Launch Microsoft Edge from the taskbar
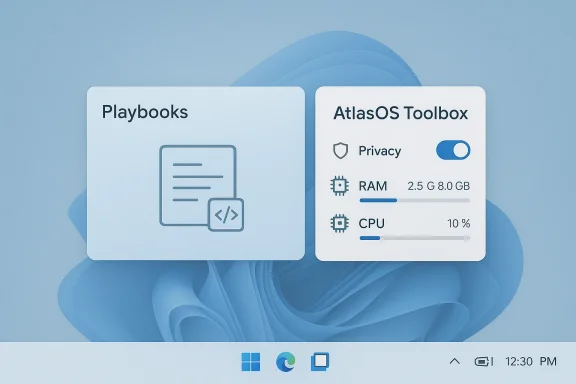The height and width of the screenshot is (384, 576). click(285, 362)
